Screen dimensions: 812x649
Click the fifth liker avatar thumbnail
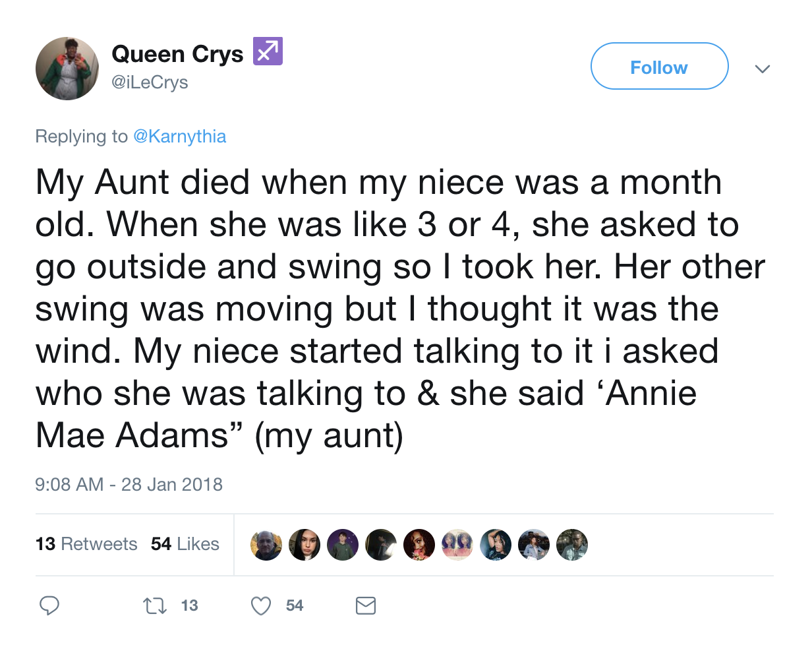click(419, 545)
